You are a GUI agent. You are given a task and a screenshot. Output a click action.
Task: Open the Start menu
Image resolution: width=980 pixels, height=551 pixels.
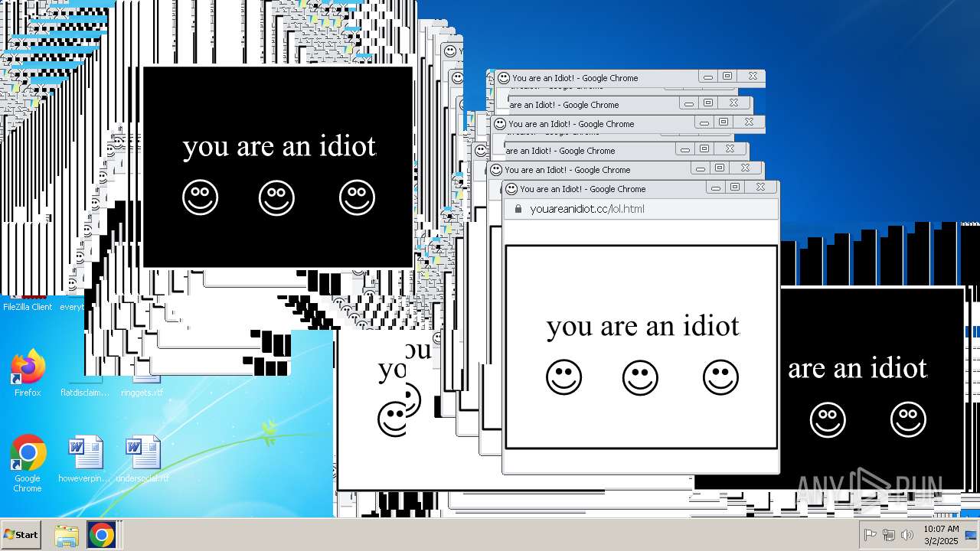click(21, 535)
